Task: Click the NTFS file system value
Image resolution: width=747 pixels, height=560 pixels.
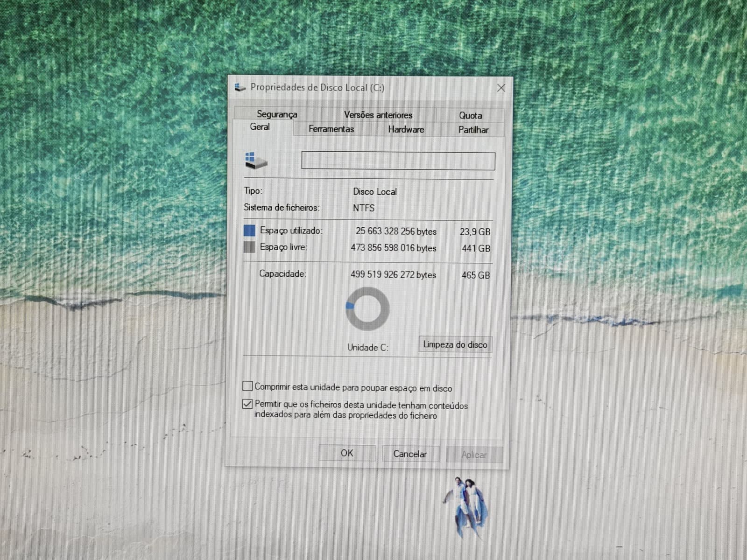Action: [x=364, y=208]
